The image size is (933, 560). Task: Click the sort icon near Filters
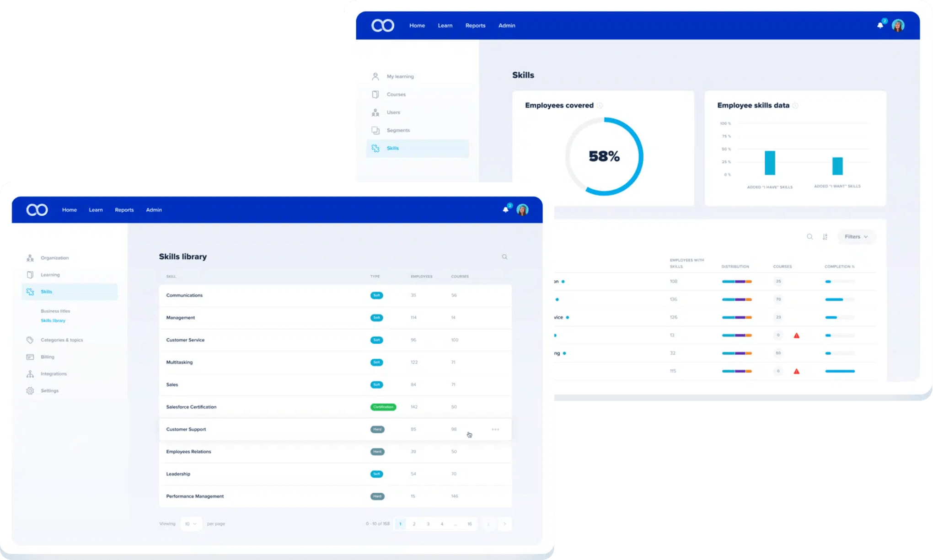pyautogui.click(x=826, y=236)
